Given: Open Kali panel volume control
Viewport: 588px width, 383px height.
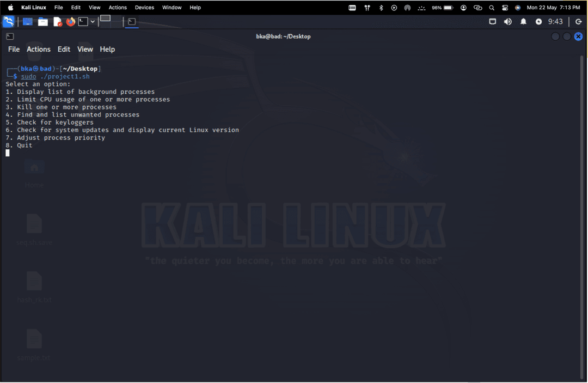Looking at the screenshot, I should coord(508,22).
